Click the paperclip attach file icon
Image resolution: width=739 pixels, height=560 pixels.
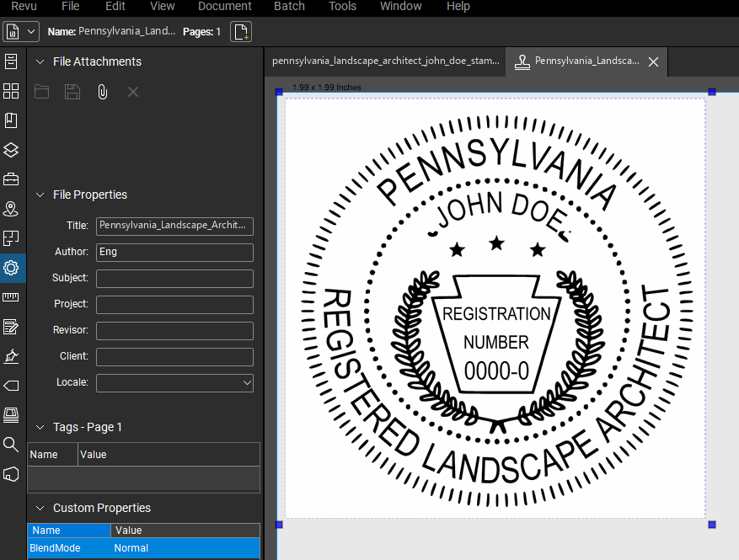coord(102,92)
